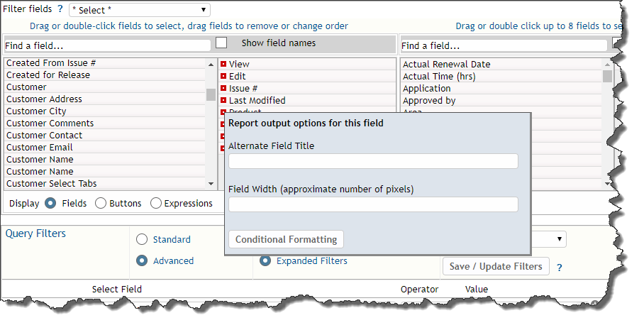Click up arrow of left field list scrollbar
This screenshot has width=644, height=330.
click(x=211, y=65)
